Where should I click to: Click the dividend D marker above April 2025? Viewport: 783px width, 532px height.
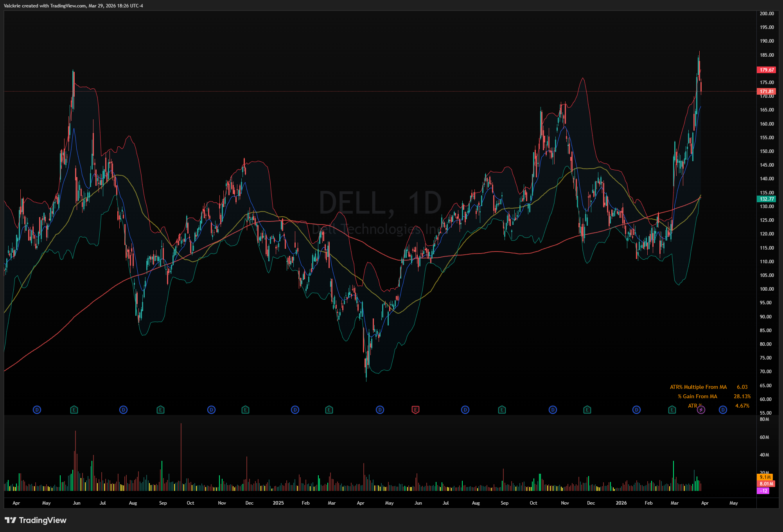380,410
